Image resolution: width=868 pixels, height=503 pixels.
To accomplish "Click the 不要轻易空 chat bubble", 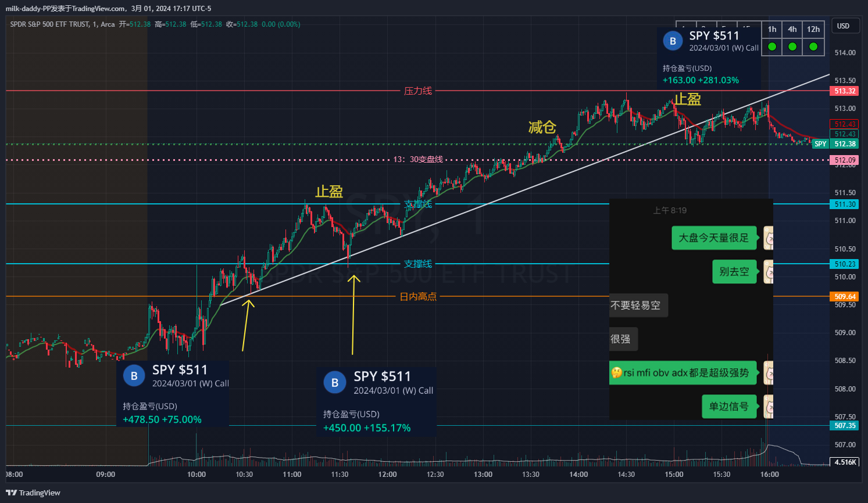I will pyautogui.click(x=637, y=306).
